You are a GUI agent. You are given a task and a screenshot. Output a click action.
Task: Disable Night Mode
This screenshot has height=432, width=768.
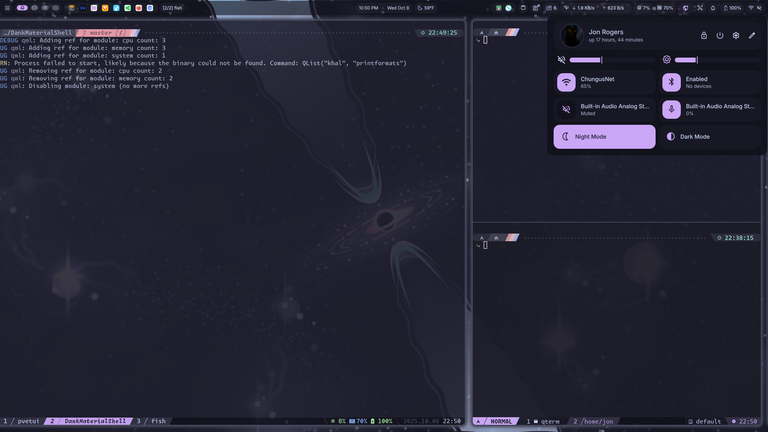pos(604,136)
